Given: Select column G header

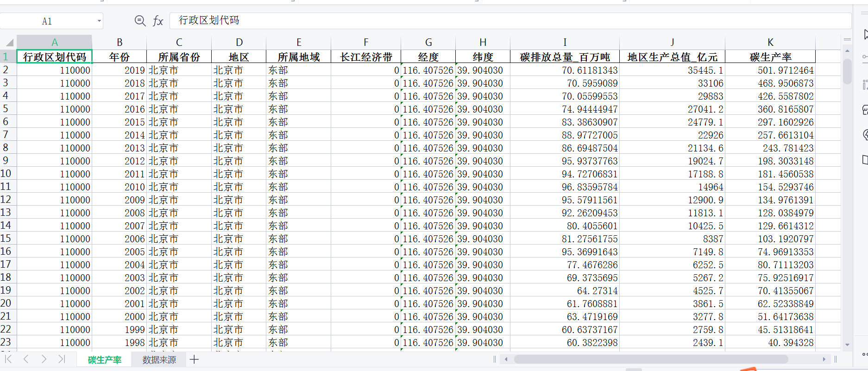Looking at the screenshot, I should (x=428, y=43).
